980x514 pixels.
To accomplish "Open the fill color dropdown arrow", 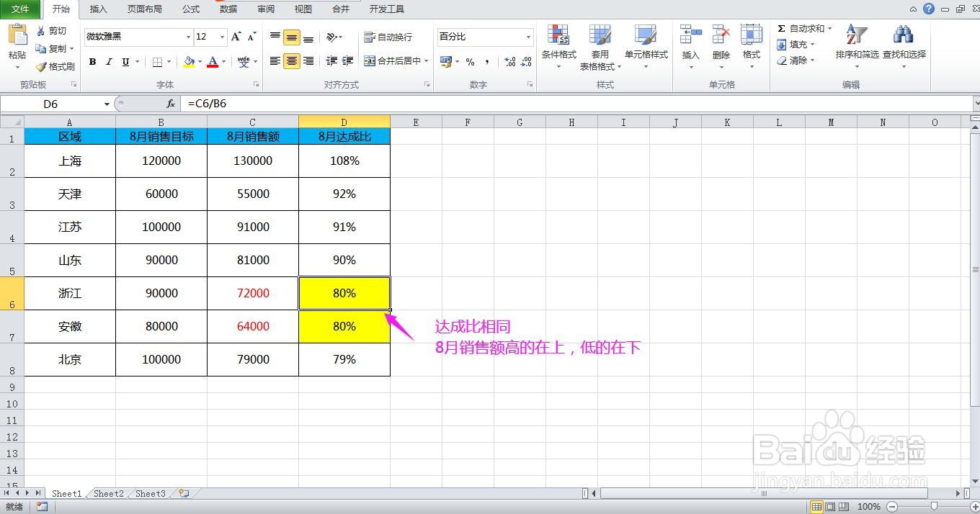I will tap(200, 62).
